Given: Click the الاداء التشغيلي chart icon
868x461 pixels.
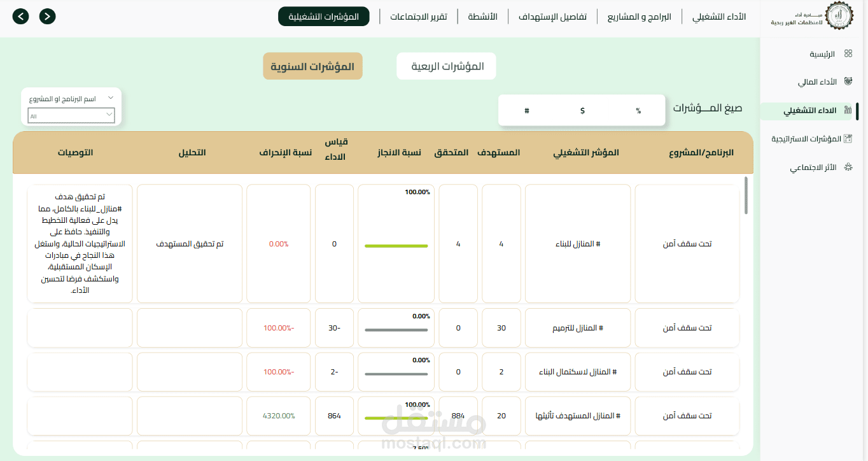Looking at the screenshot, I should coord(848,110).
